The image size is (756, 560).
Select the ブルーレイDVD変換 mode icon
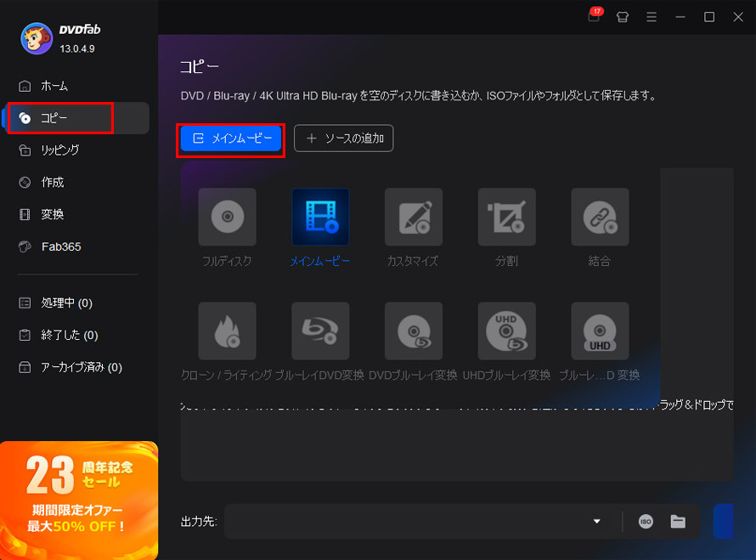(320, 331)
